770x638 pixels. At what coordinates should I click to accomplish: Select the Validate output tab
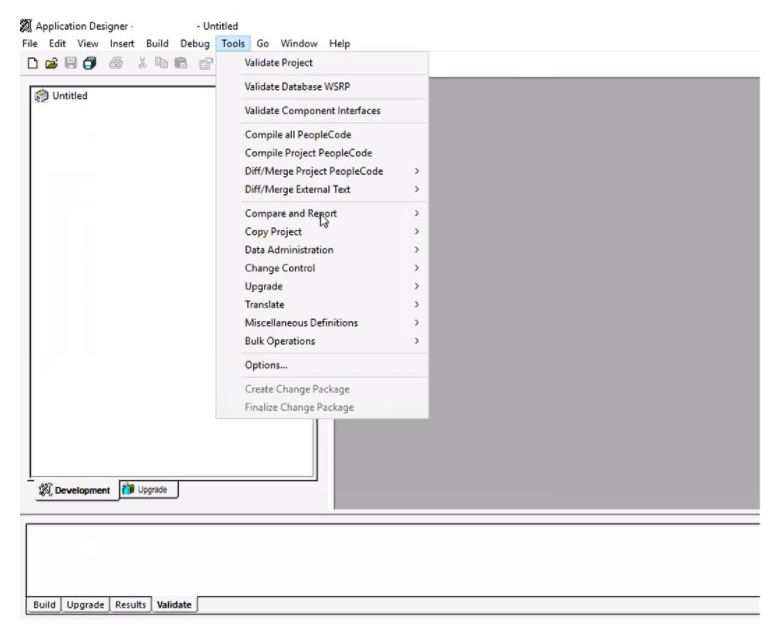coord(174,605)
